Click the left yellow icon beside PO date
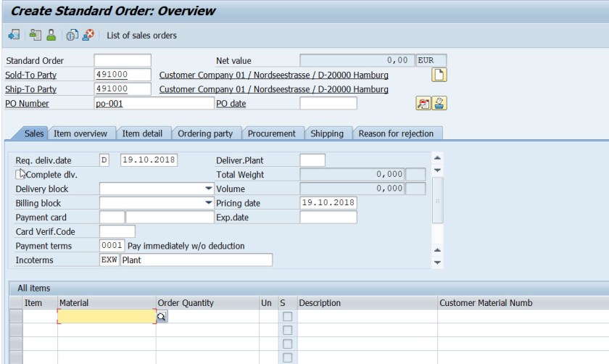Image resolution: width=609 pixels, height=364 pixels. (423, 104)
